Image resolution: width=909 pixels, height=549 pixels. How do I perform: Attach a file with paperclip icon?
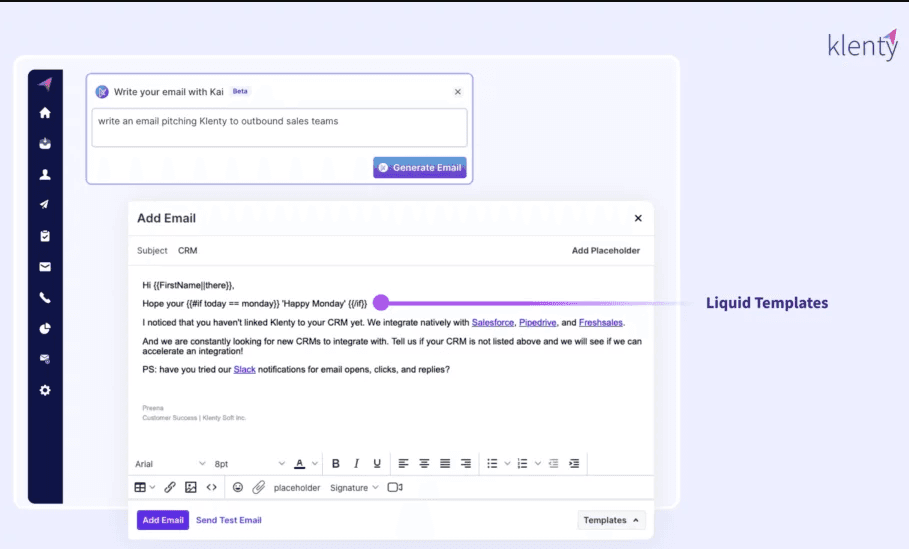click(259, 487)
